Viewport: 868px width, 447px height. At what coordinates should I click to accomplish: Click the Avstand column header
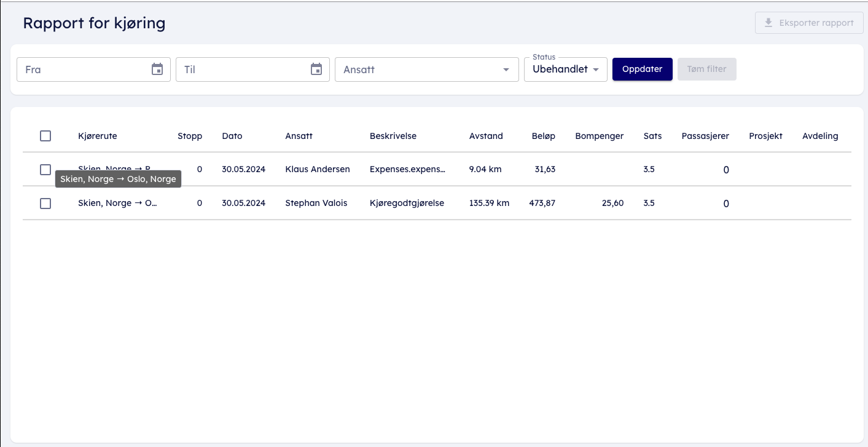click(486, 136)
